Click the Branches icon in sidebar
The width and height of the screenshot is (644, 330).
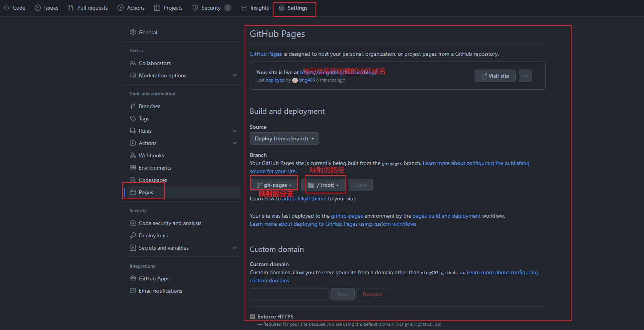click(x=133, y=106)
